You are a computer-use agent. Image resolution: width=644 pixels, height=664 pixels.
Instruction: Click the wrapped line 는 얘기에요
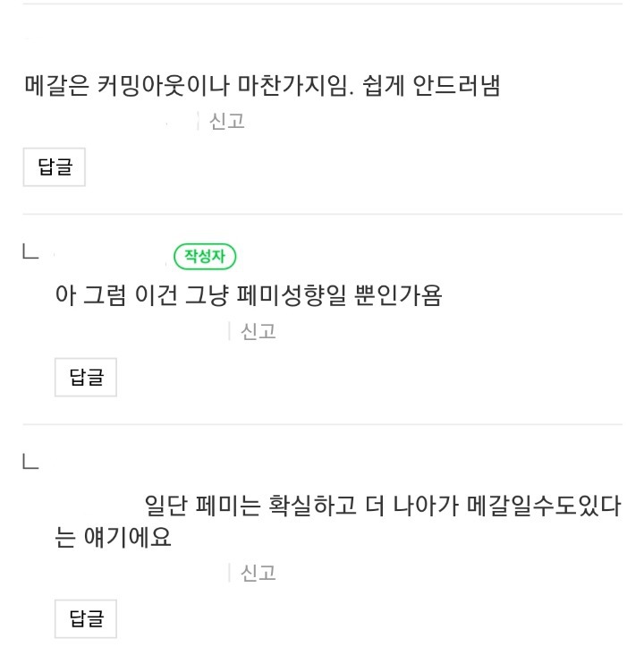[x=113, y=539]
